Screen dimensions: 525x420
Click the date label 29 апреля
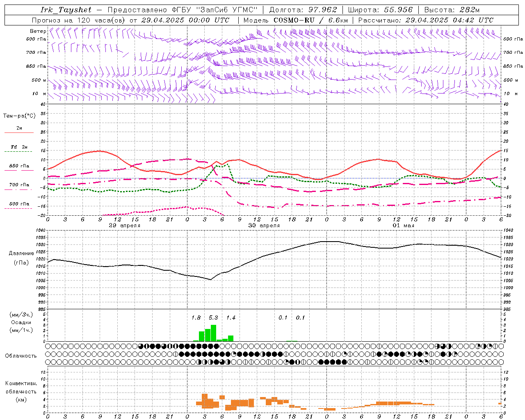click(125, 226)
